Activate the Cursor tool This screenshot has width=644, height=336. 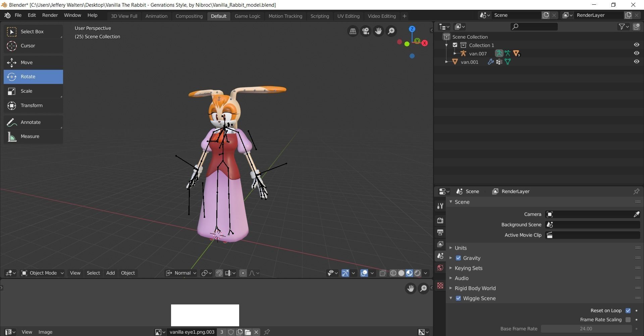pyautogui.click(x=33, y=46)
